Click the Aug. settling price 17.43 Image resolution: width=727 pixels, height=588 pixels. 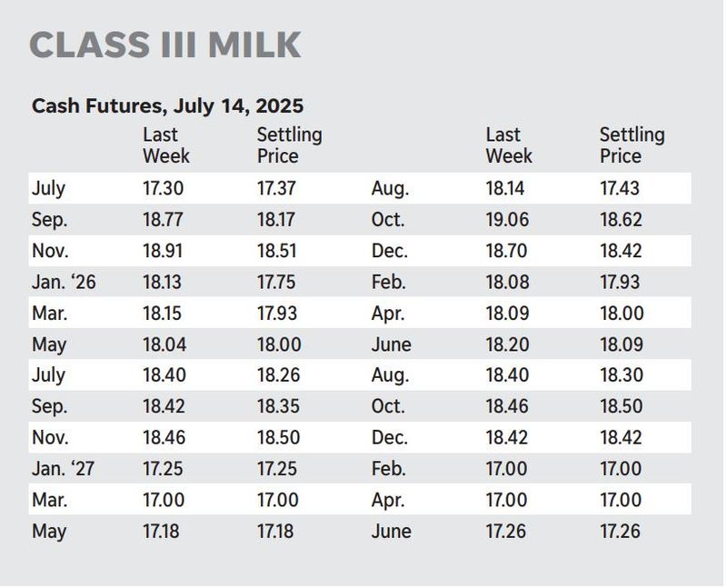(x=620, y=188)
